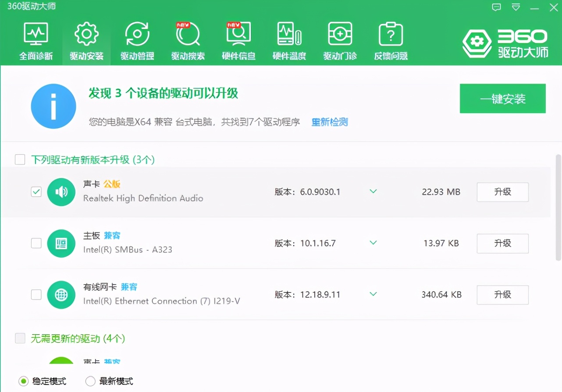The image size is (562, 392).
Task: Click the 兼容 tag on 主板 row
Action: [112, 236]
